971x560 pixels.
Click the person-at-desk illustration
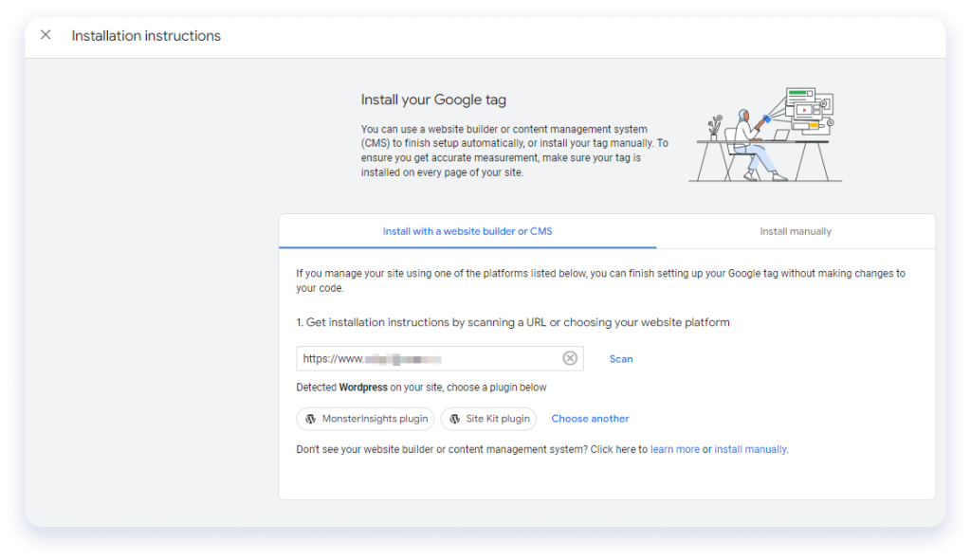pyautogui.click(x=764, y=135)
